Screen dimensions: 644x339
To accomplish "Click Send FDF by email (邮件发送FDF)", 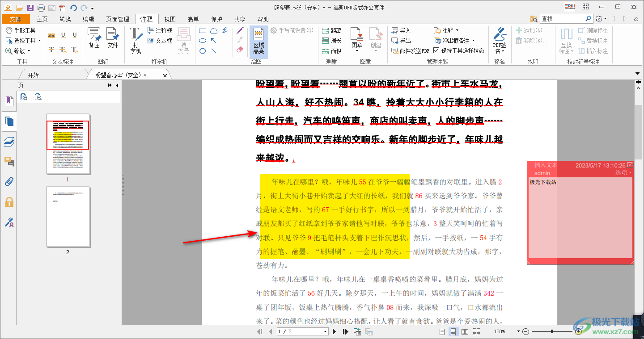I will coord(410,51).
